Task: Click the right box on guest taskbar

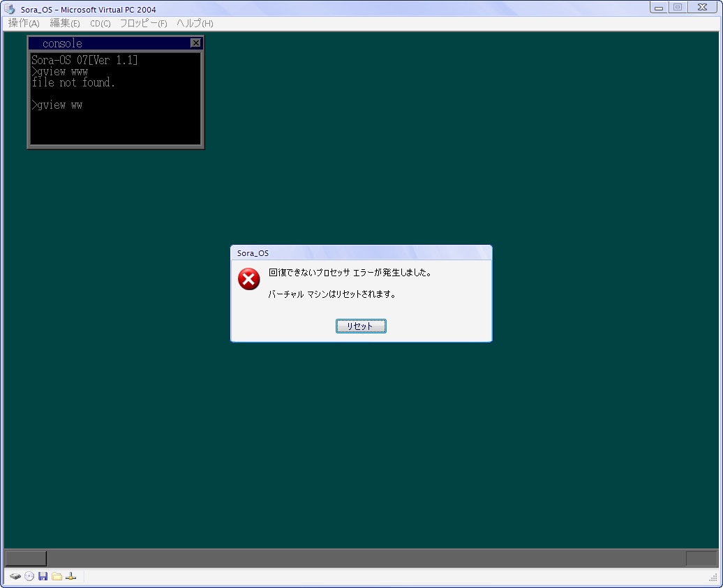Action: pos(702,559)
